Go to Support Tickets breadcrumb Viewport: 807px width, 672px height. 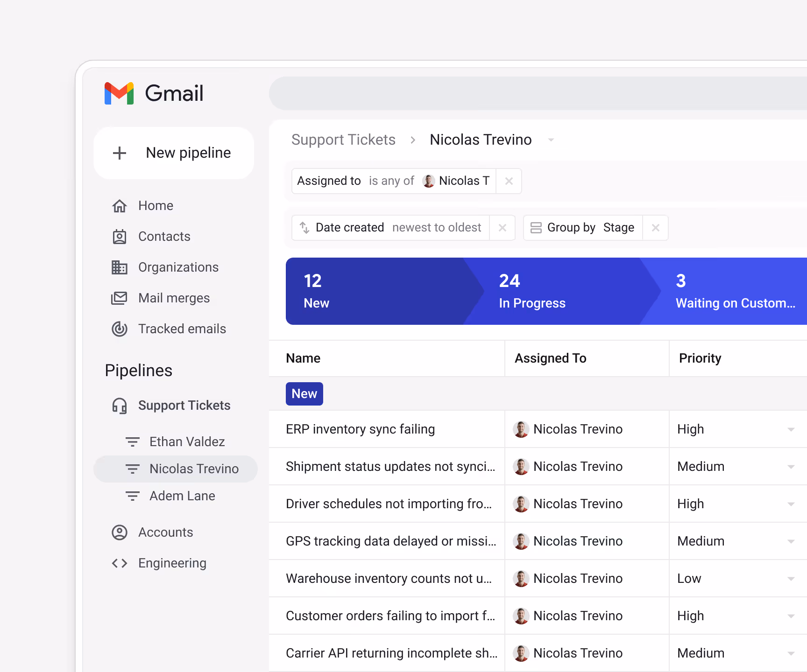click(x=343, y=140)
